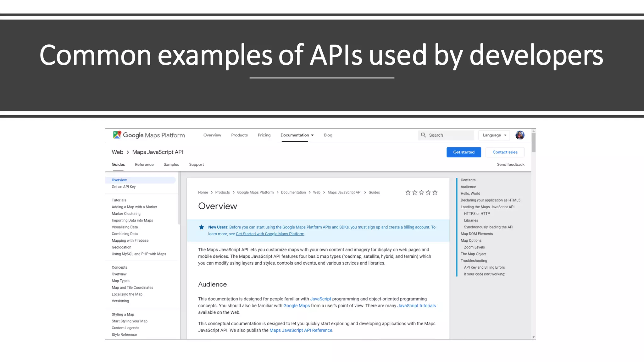644x362 pixels.
Task: Switch to the Samples tab
Action: click(x=171, y=164)
